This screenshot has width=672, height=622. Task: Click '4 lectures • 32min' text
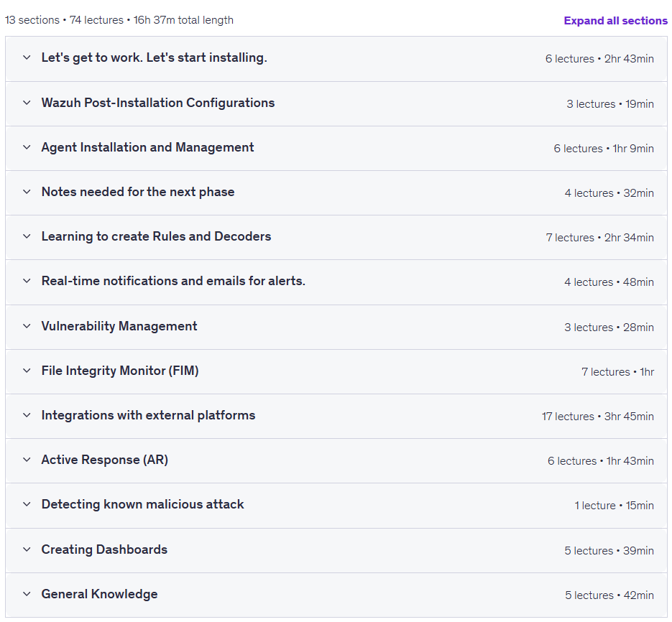(609, 193)
